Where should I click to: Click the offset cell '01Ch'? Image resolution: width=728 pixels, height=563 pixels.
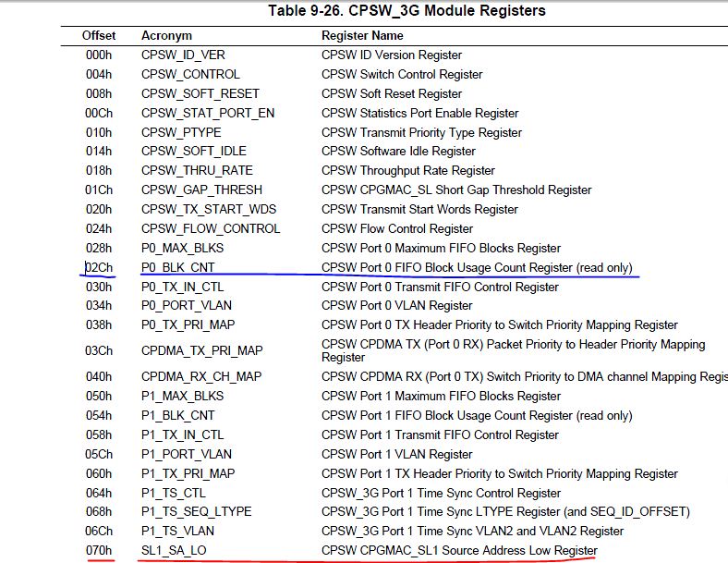[x=99, y=190]
